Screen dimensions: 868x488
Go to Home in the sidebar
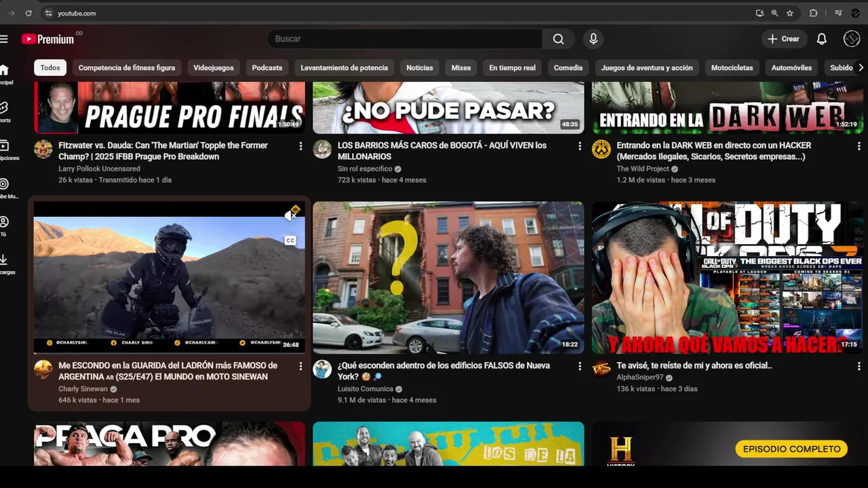pos(4,74)
